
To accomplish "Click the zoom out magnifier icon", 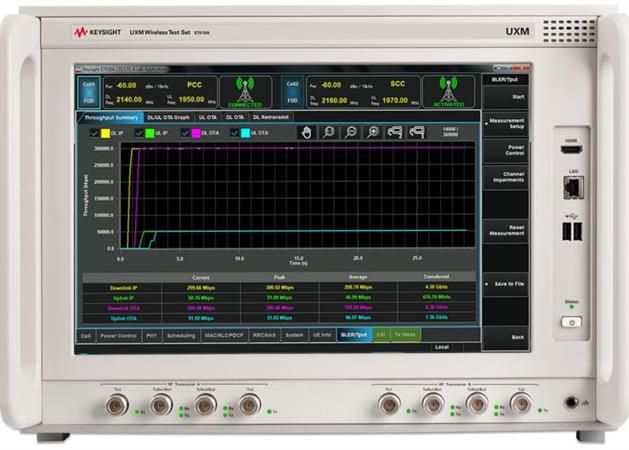I will tap(351, 132).
